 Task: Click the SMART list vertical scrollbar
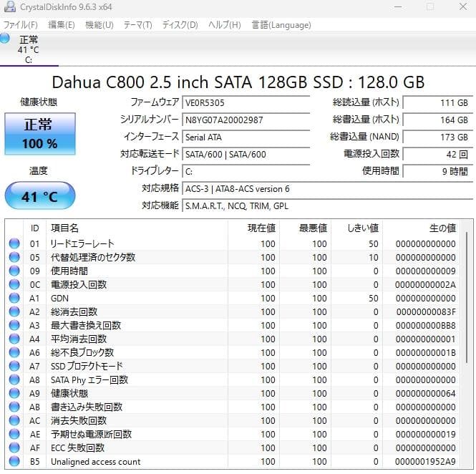[467, 297]
